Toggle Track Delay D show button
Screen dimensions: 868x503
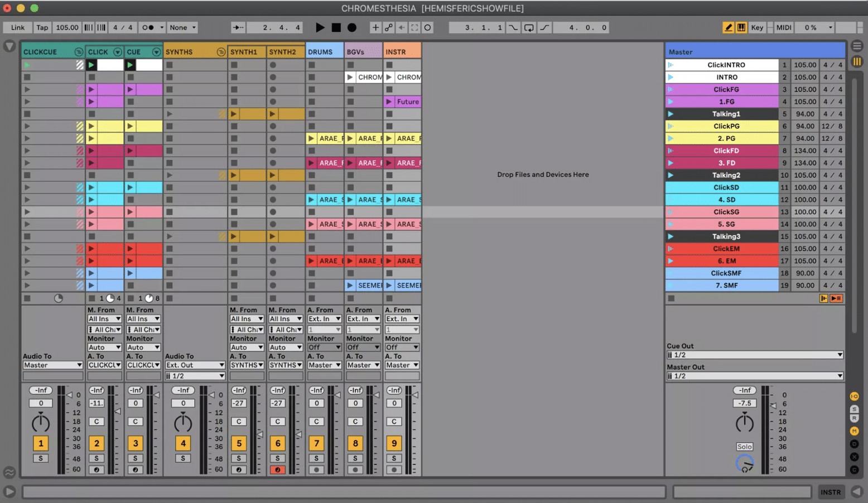click(854, 444)
